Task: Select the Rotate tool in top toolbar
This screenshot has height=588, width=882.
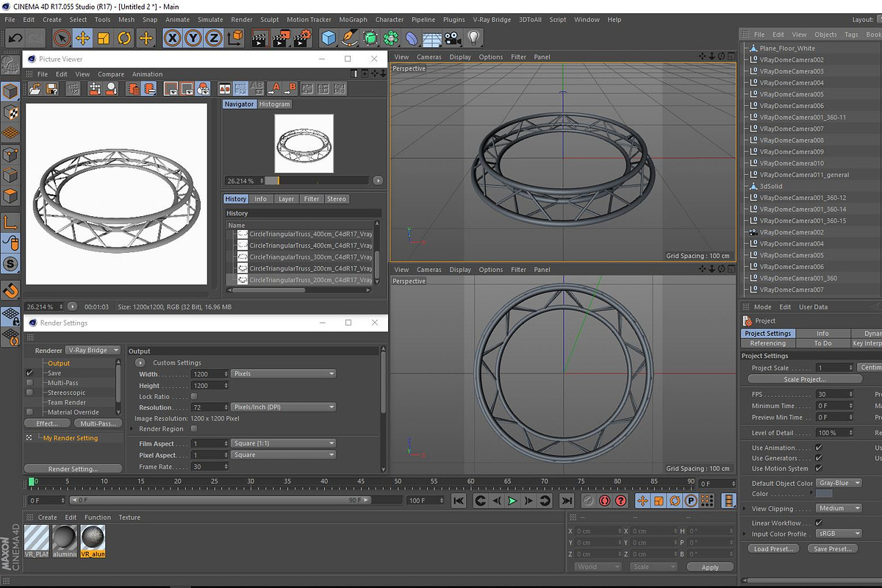Action: pyautogui.click(x=125, y=37)
